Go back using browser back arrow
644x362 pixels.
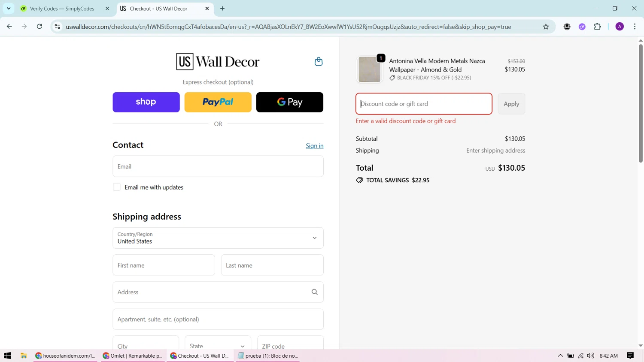[x=9, y=27]
